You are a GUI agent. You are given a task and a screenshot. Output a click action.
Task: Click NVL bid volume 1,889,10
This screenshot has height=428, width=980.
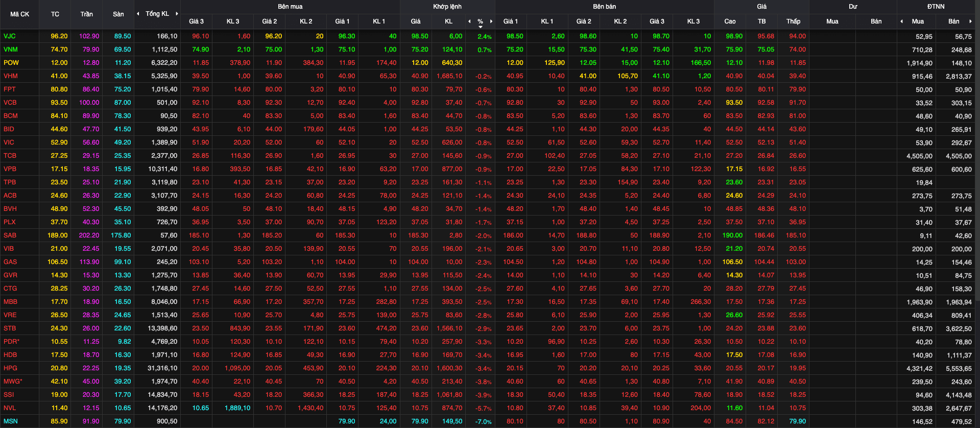point(237,408)
